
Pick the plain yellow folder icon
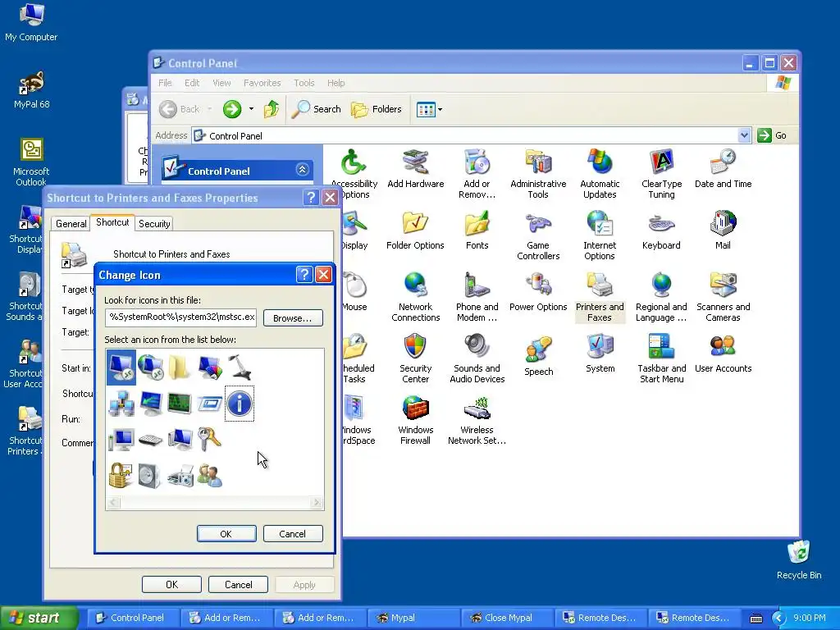[x=180, y=367]
